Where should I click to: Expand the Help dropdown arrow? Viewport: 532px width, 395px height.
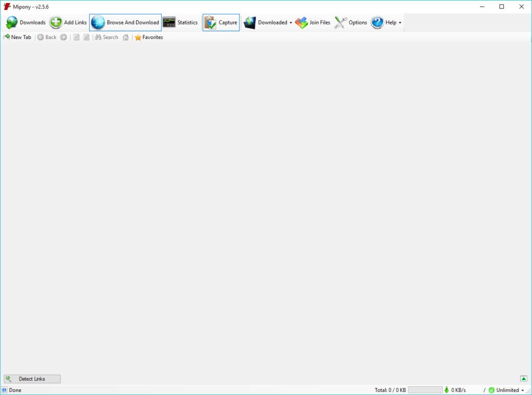coord(400,23)
